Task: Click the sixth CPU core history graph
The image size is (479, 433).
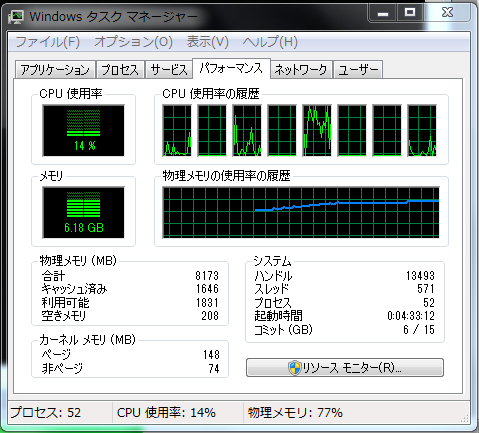Action: (352, 130)
